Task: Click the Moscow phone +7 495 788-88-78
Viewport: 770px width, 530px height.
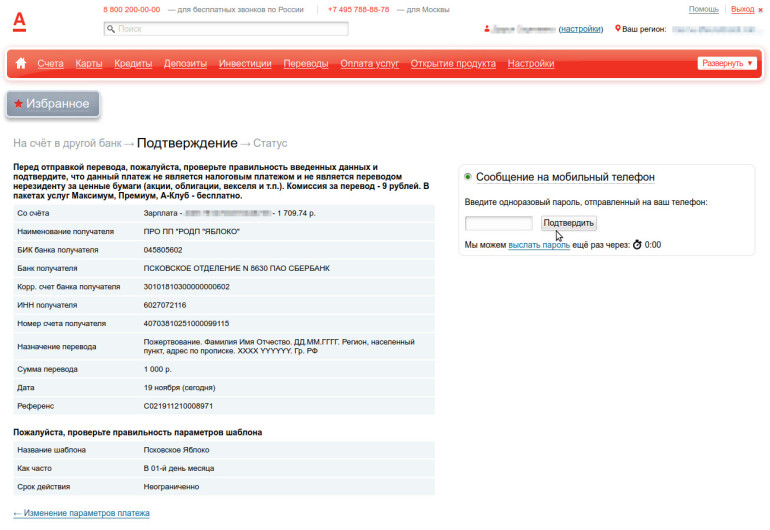Action: click(x=358, y=9)
